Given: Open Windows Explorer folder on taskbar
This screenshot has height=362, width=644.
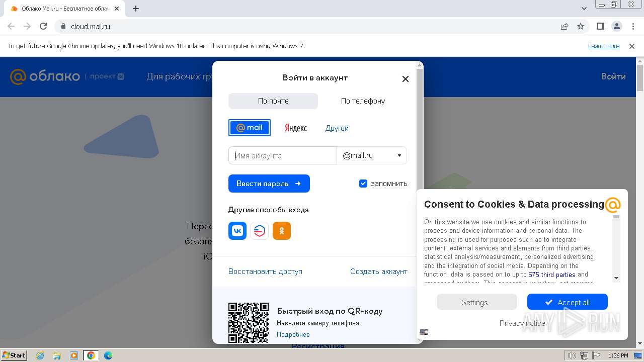Looking at the screenshot, I should pos(57,355).
